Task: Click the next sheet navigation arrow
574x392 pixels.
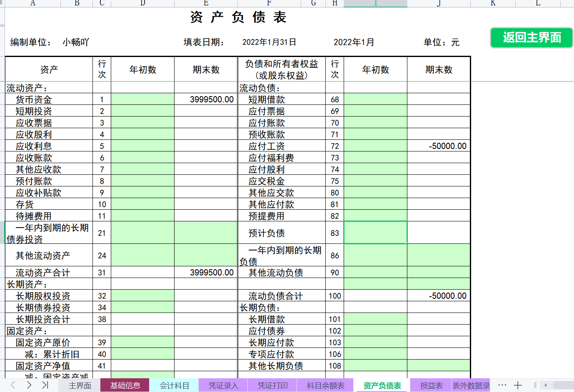Action: [28, 385]
